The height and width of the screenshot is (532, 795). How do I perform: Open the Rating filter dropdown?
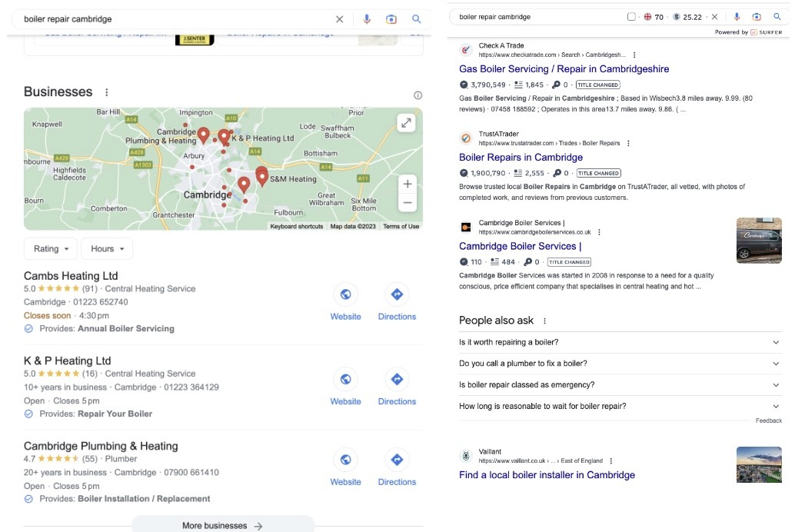click(x=51, y=248)
